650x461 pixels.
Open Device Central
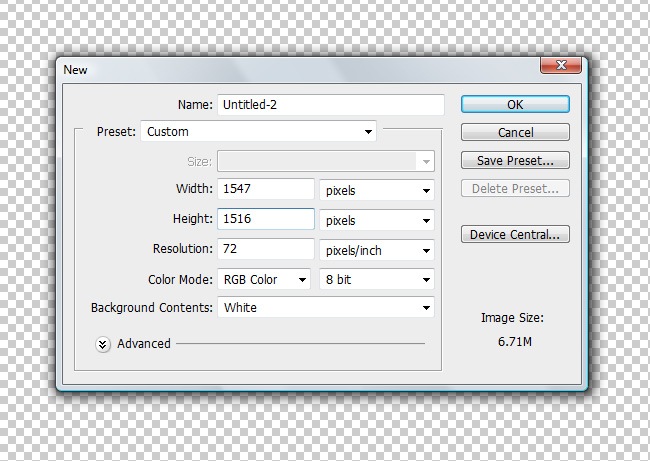tap(515, 235)
